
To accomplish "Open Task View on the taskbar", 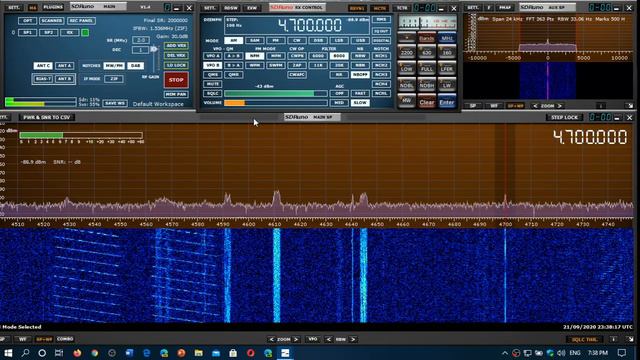I will coord(59,353).
